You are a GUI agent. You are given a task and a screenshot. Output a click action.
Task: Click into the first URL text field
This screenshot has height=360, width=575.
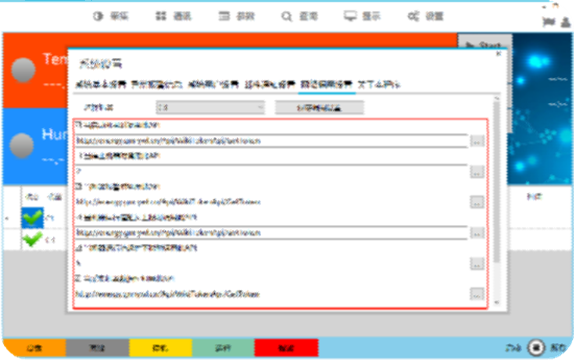click(x=271, y=141)
